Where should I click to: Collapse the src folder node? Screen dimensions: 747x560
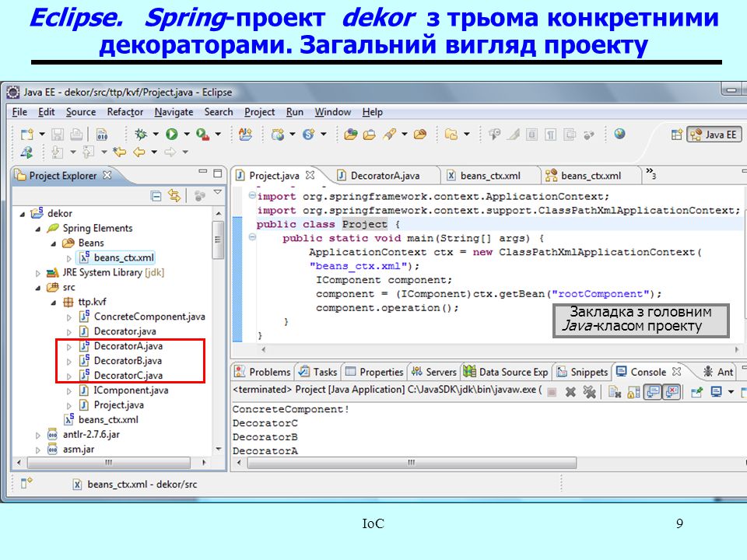click(38, 288)
